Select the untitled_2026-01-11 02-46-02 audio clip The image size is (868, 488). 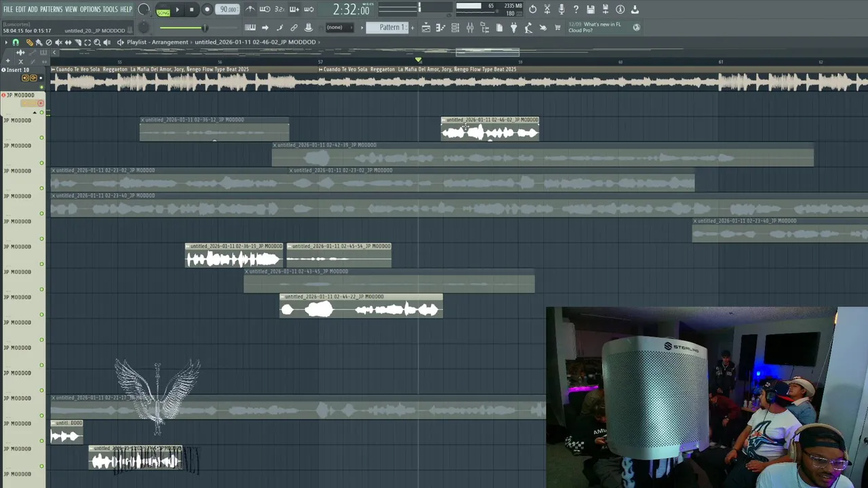click(490, 129)
